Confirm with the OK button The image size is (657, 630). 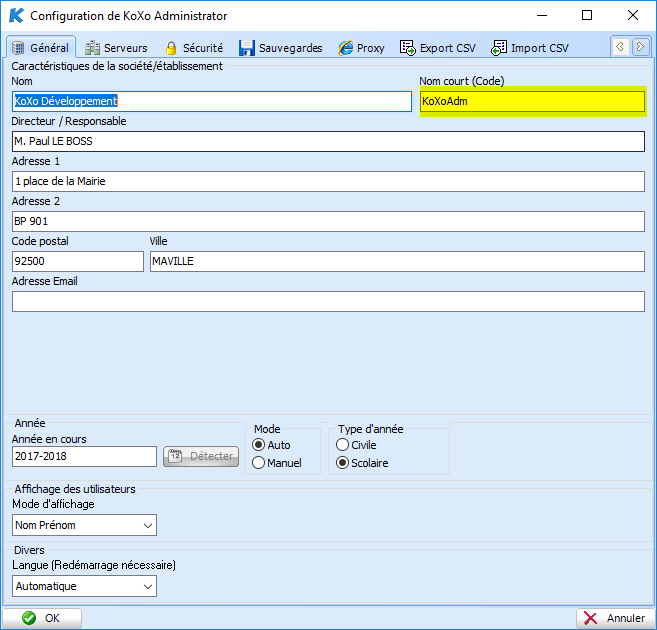42,618
